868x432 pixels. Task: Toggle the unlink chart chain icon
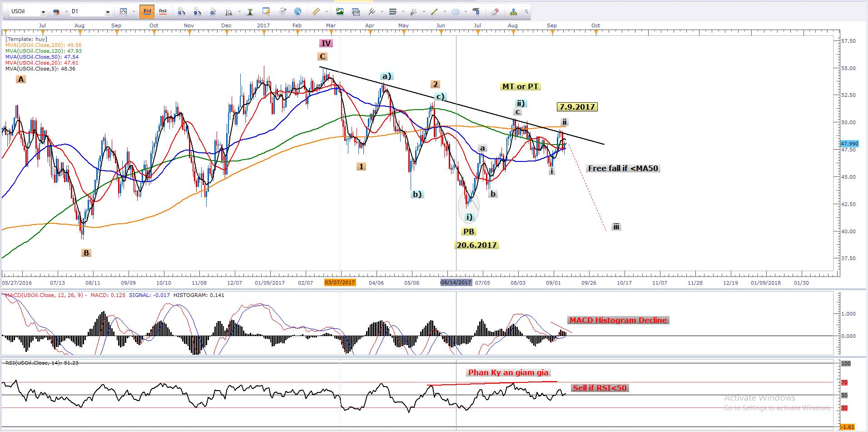coord(56,12)
